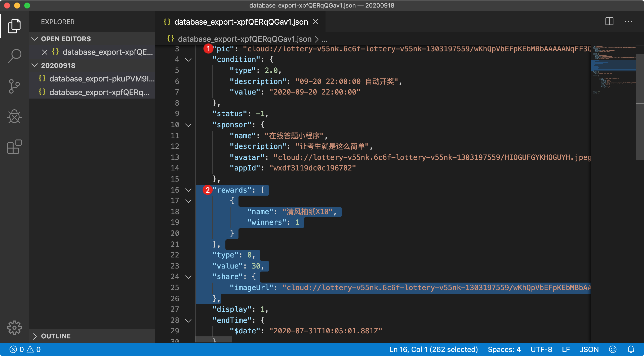The width and height of the screenshot is (644, 356).
Task: Open the Run and Debug view
Action: click(x=14, y=117)
